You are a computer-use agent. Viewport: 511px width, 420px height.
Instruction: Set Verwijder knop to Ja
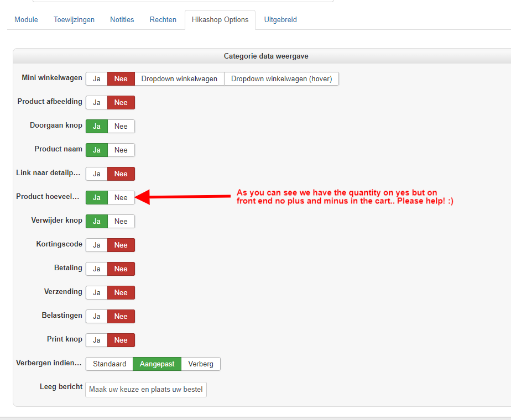click(97, 222)
